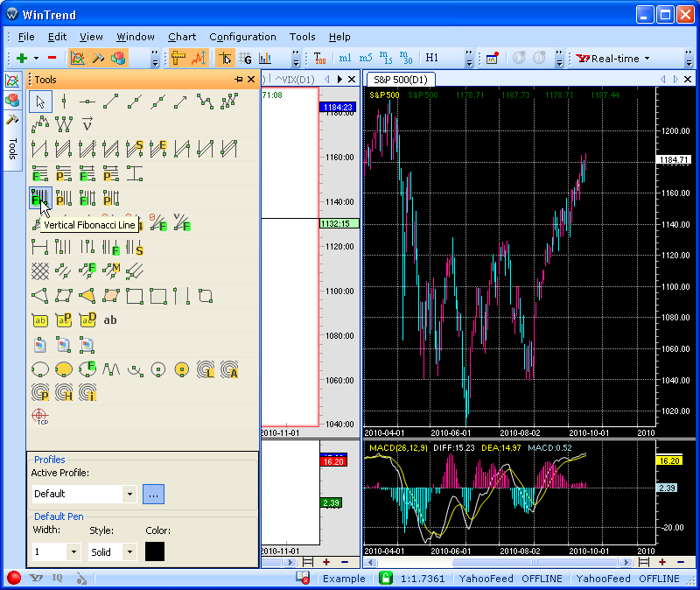Expand the Active Profile dropdown
The height and width of the screenshot is (590, 700).
tap(129, 494)
